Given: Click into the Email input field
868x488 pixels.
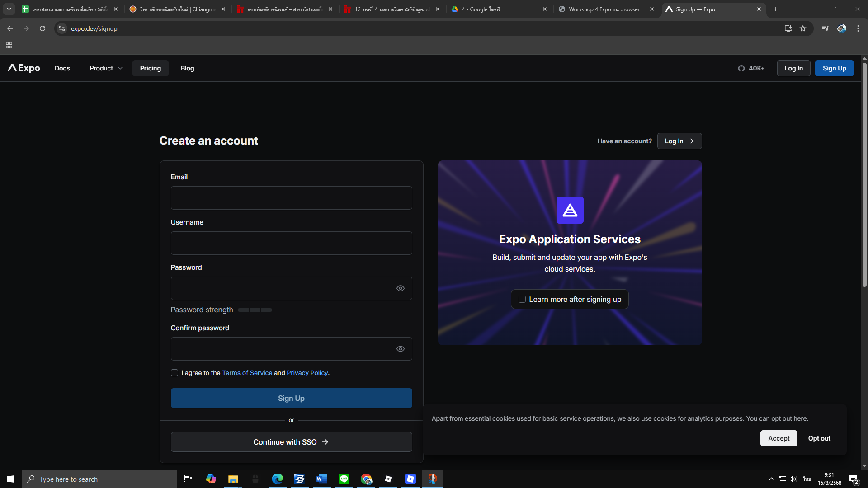Looking at the screenshot, I should click(x=291, y=198).
